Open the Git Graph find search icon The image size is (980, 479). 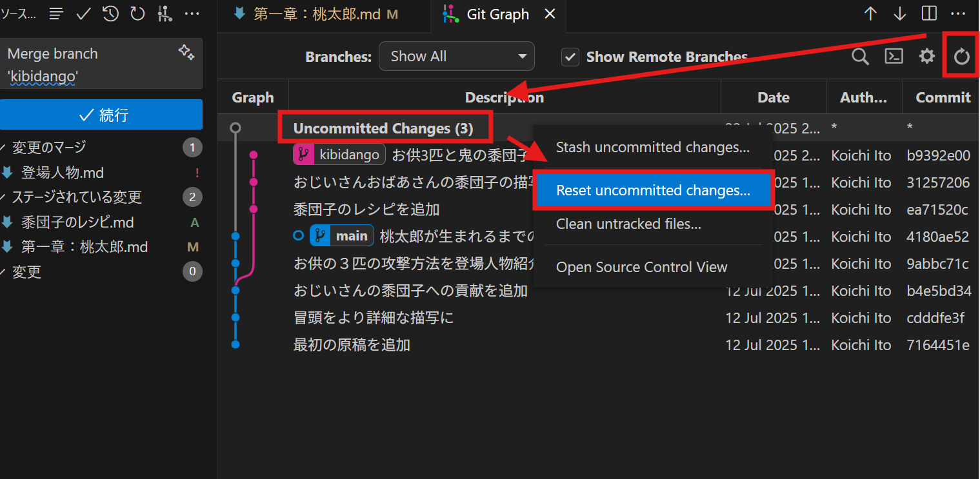(x=860, y=57)
